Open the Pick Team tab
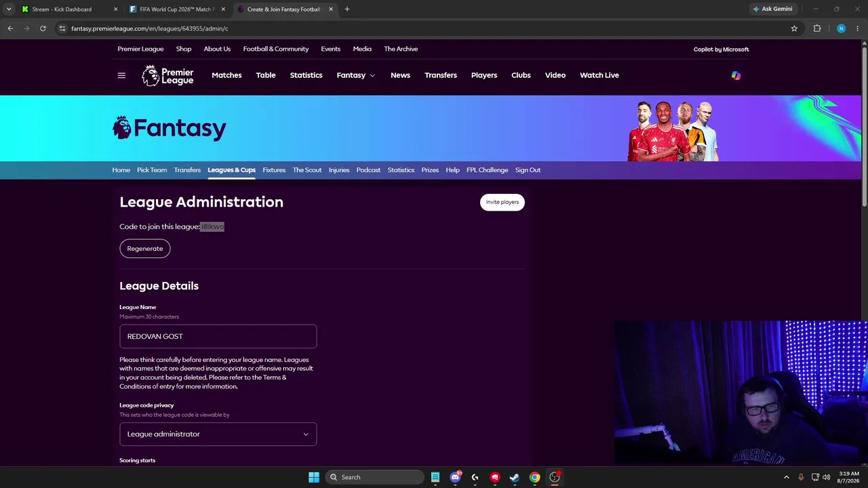 (x=152, y=170)
